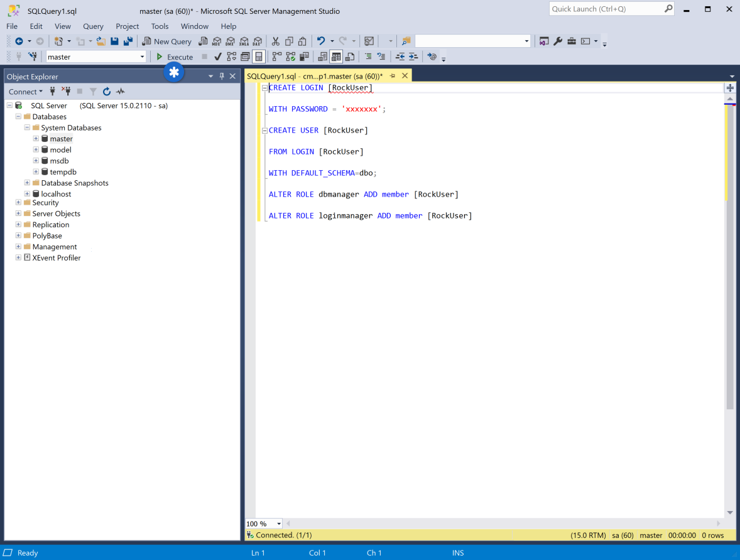Click the Find in Files combo box
Viewport: 740px width, 560px height.
tap(472, 41)
